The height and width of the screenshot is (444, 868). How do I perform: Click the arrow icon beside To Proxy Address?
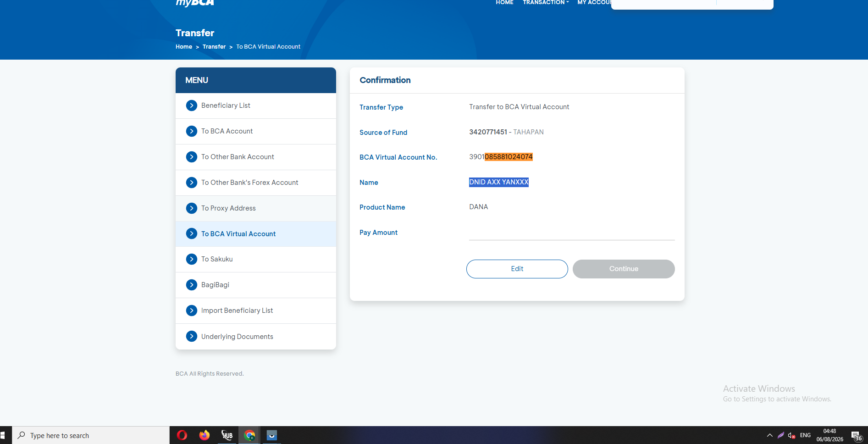[192, 208]
